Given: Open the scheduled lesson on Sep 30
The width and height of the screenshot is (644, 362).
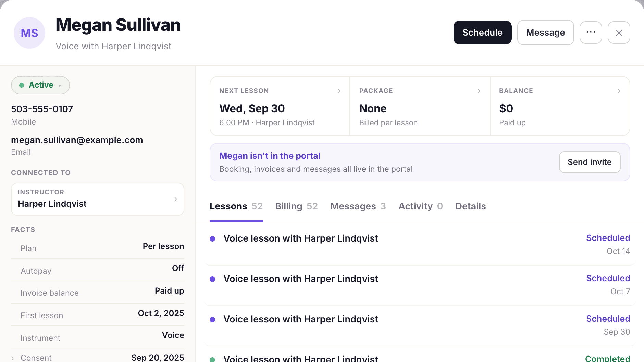Looking at the screenshot, I should (x=420, y=325).
